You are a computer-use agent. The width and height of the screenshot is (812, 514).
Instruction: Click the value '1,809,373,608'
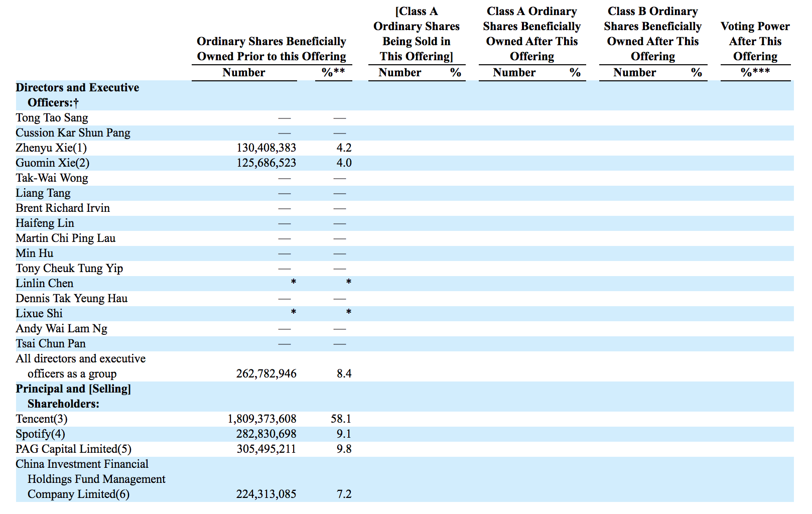tap(262, 419)
